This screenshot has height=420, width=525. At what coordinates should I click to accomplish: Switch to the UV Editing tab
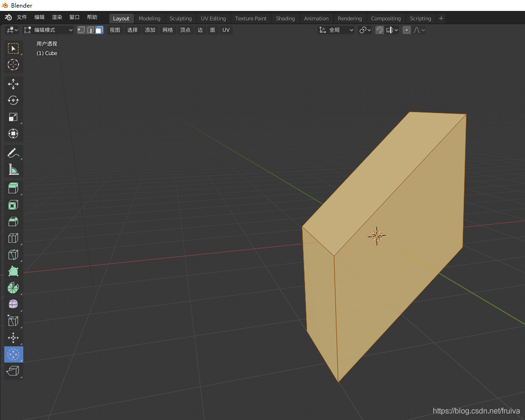click(x=213, y=19)
